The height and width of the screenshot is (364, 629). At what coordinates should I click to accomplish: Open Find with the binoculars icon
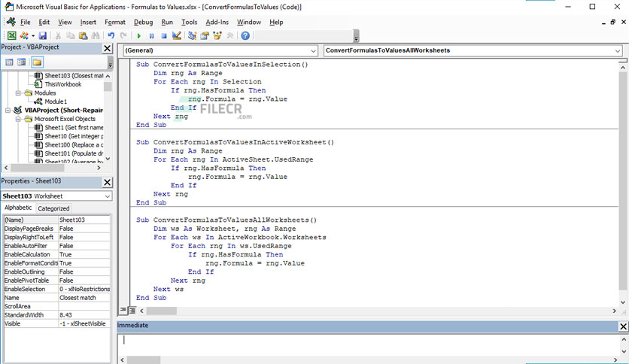(96, 35)
